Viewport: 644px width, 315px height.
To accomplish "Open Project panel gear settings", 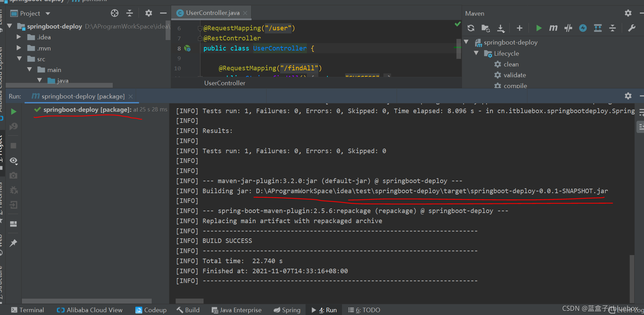I will coord(149,13).
